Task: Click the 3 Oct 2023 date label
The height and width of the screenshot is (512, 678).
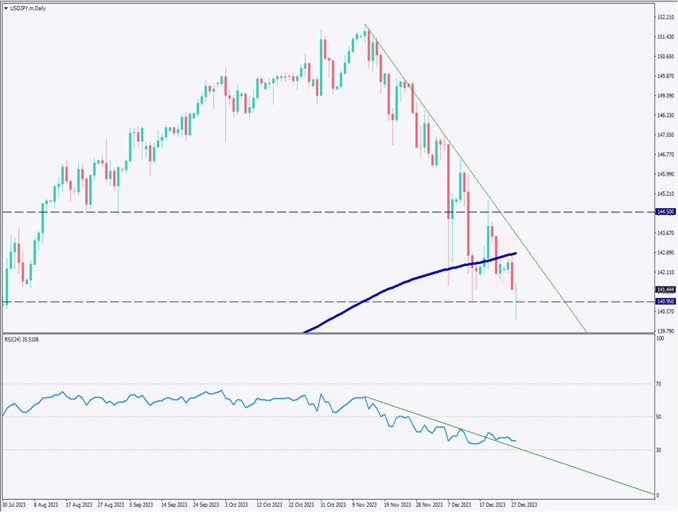Action: [240, 506]
